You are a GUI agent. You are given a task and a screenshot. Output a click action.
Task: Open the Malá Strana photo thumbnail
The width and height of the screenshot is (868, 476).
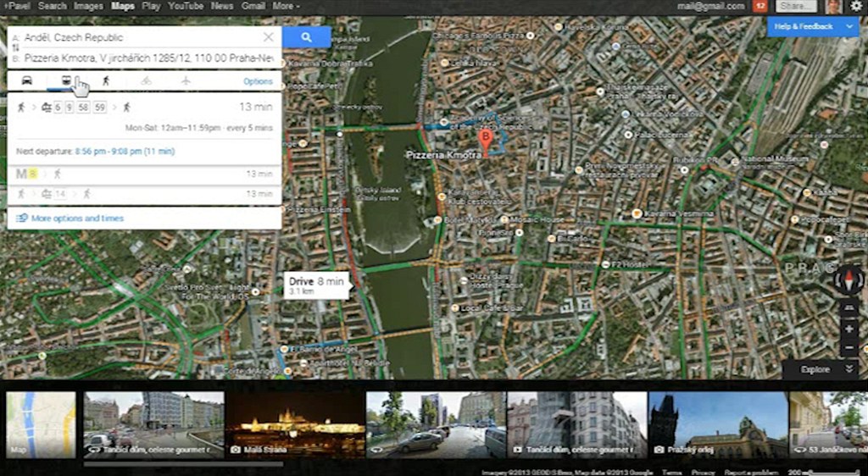point(283,423)
